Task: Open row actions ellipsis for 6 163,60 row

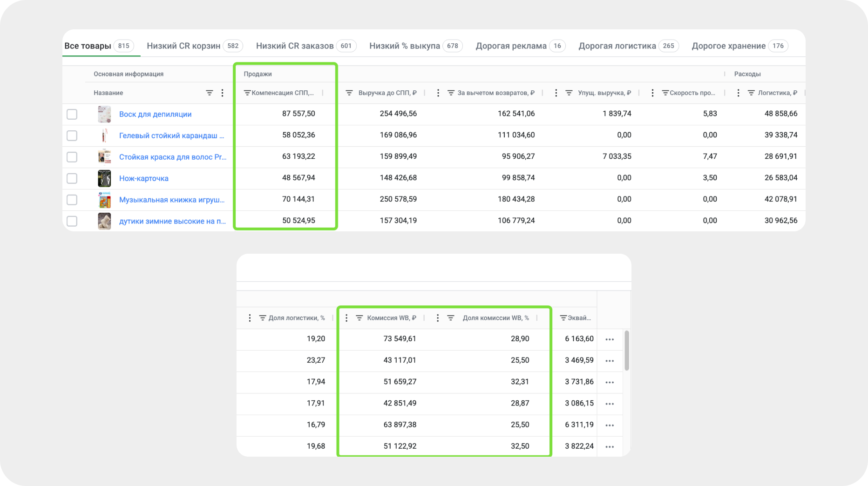Action: click(x=610, y=339)
